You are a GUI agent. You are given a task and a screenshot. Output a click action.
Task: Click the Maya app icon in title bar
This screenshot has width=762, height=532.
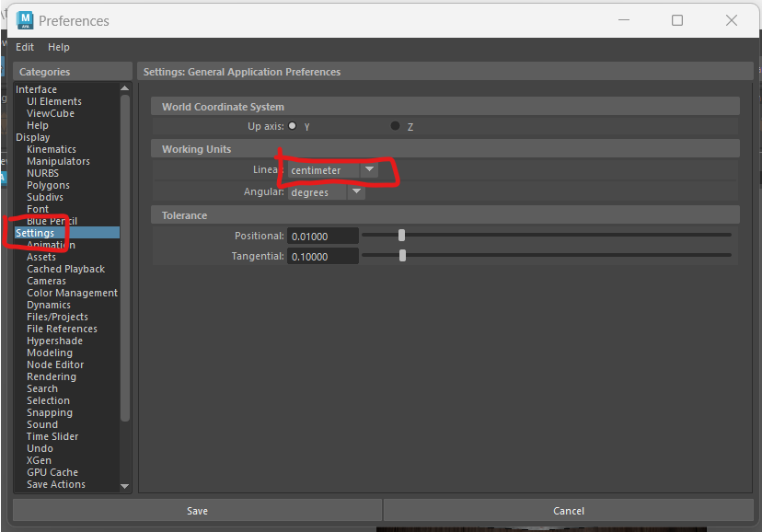coord(25,20)
